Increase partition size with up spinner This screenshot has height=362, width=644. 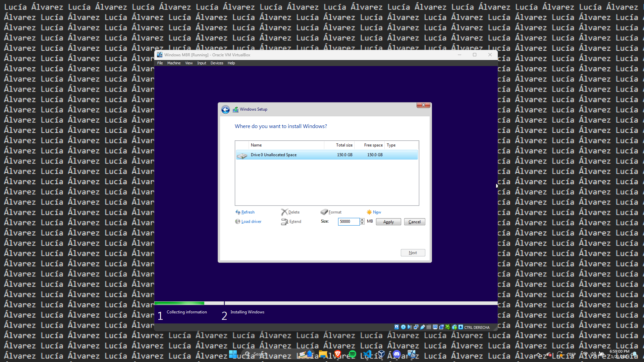coord(362,220)
